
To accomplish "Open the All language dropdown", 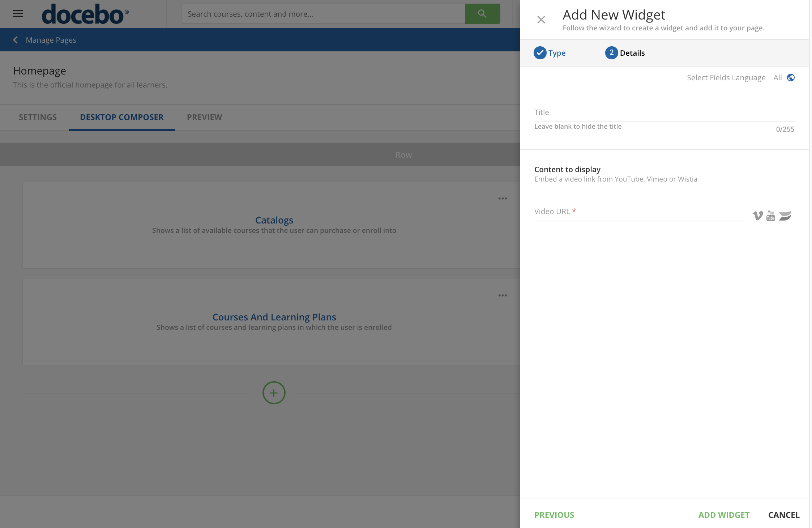I will 778,77.
